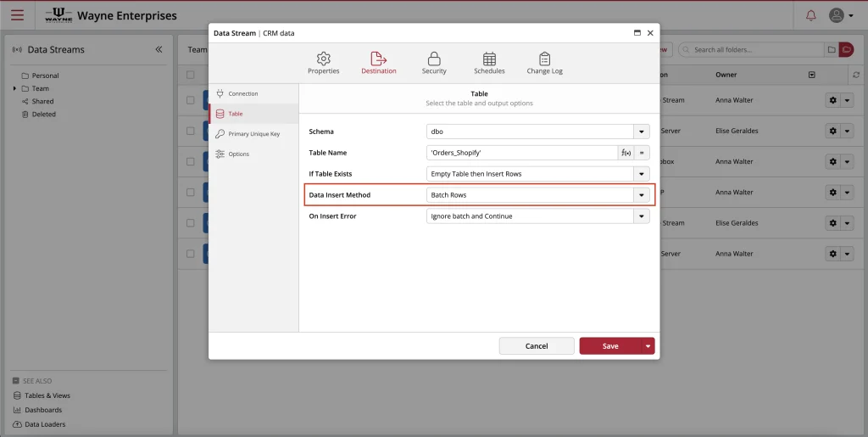Open the Shared folder item

click(x=37, y=101)
